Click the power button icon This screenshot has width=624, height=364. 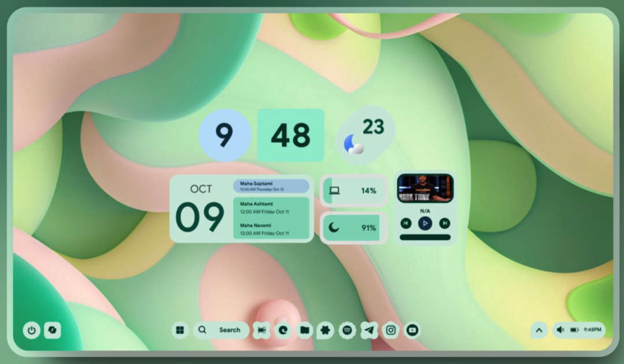tap(31, 330)
